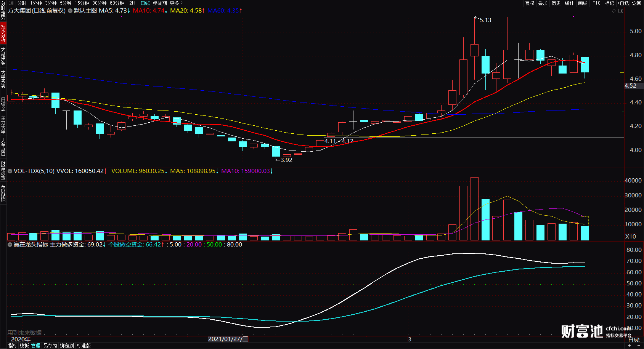Click the 2021/01/27/三 date marker
Viewport: 644px width, 349px height.
click(x=228, y=339)
